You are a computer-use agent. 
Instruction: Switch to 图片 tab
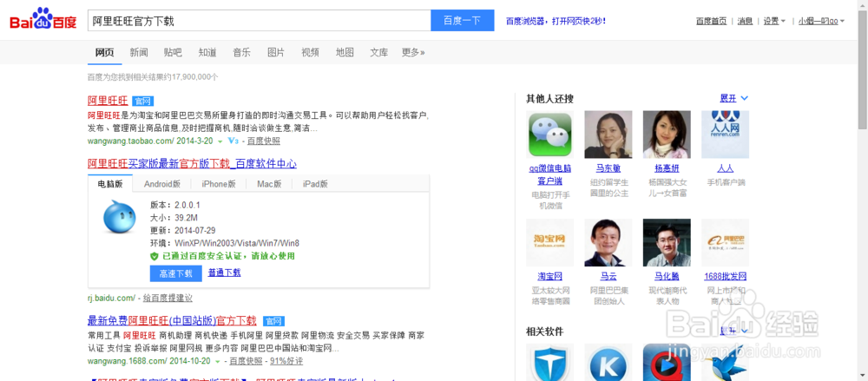tap(276, 53)
